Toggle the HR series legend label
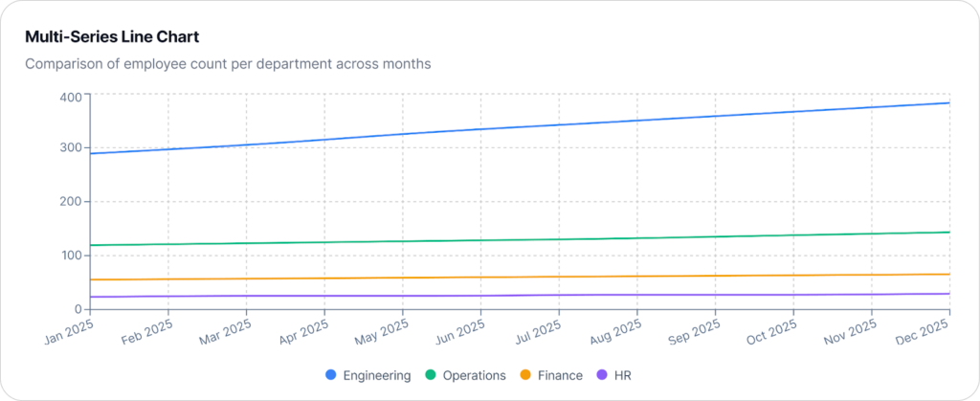This screenshot has height=401, width=980. (621, 375)
